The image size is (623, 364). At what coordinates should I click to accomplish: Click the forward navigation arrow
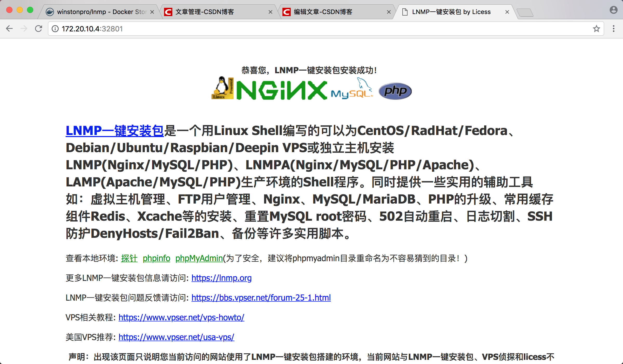click(x=24, y=29)
